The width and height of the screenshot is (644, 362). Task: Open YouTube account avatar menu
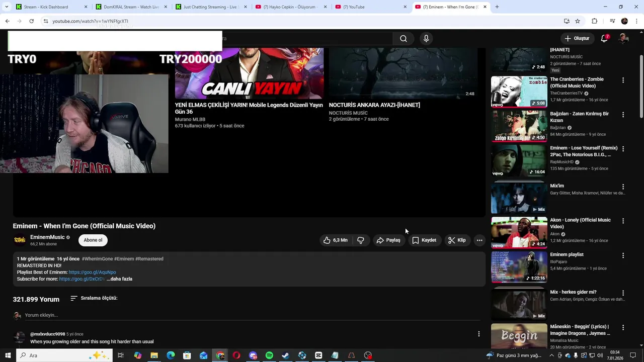tap(623, 39)
